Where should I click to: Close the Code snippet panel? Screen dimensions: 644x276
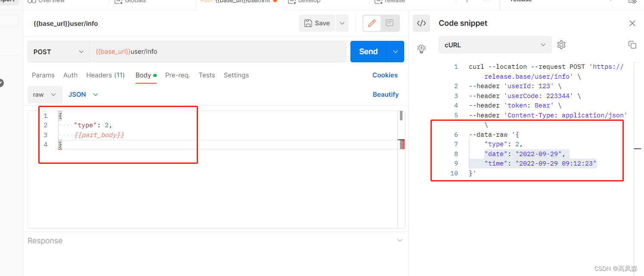tap(632, 23)
